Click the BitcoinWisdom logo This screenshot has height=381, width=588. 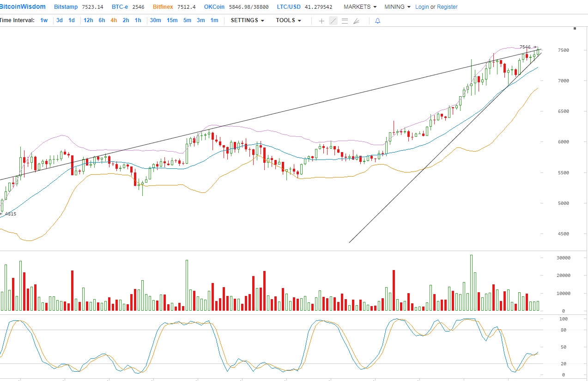point(23,7)
